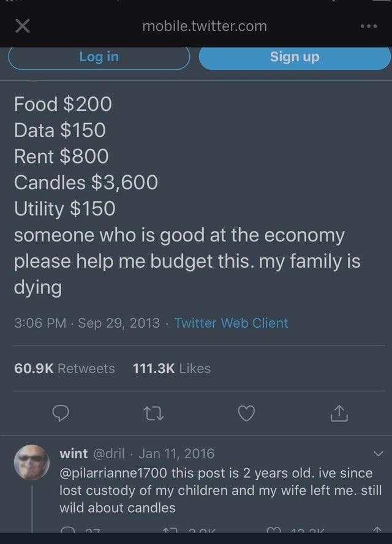392x544 pixels.
Task: Tap the share upload icon
Action: [x=339, y=413]
